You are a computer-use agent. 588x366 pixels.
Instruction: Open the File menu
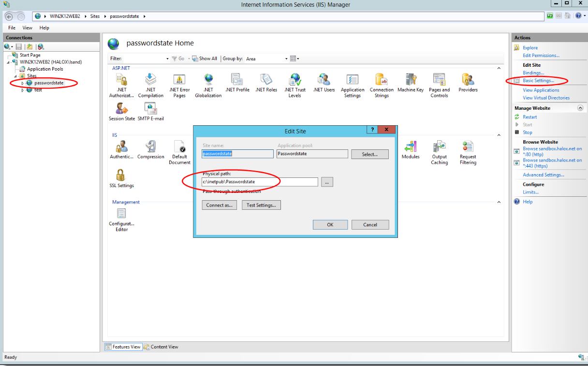point(12,28)
